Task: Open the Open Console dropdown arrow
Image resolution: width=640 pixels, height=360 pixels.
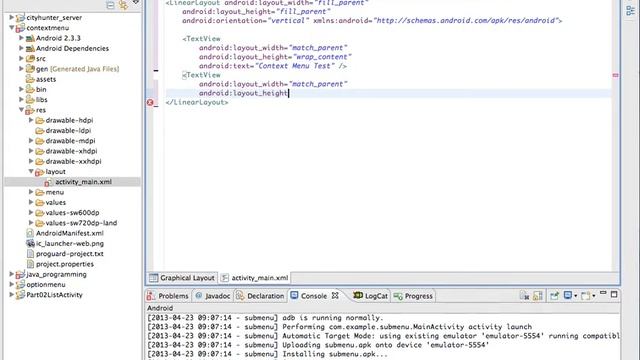Action: pyautogui.click(x=593, y=296)
